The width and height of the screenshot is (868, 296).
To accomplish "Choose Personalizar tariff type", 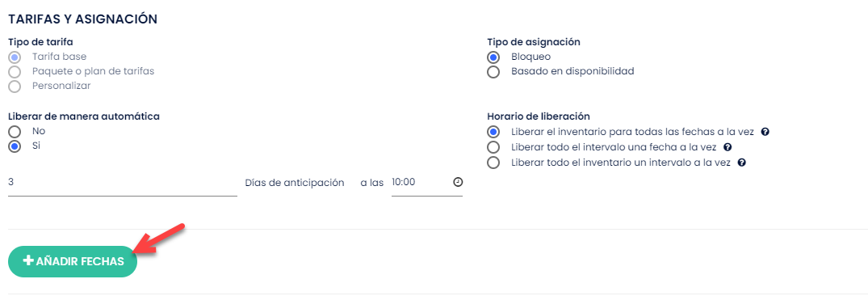I will coord(15,87).
